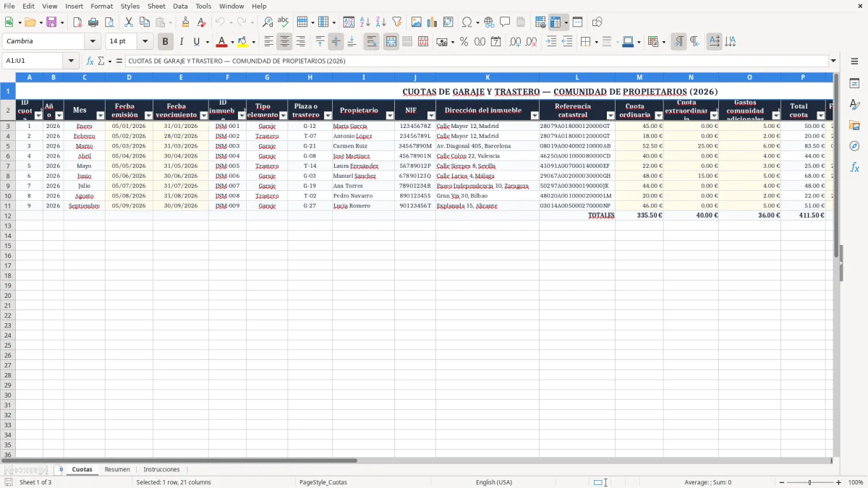Open the Propietario column filter dropdown
The height and width of the screenshot is (488, 868).
tap(390, 116)
